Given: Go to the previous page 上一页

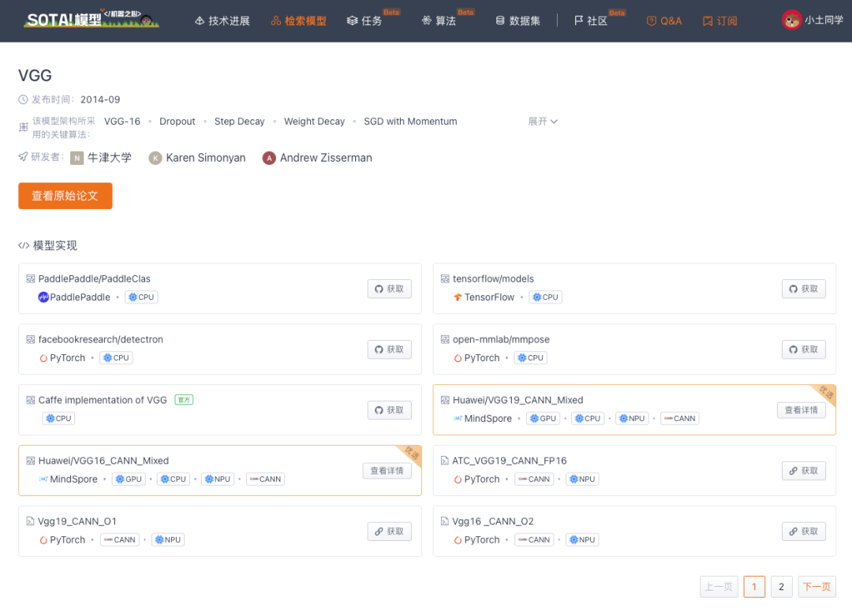Looking at the screenshot, I should point(719,587).
